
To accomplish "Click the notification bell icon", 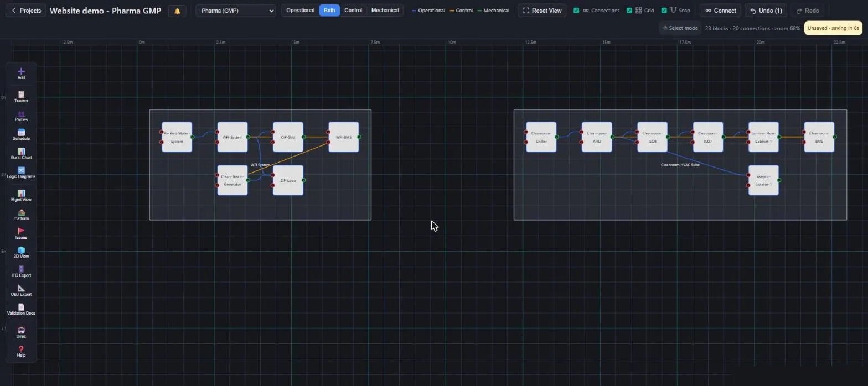I will click(177, 11).
